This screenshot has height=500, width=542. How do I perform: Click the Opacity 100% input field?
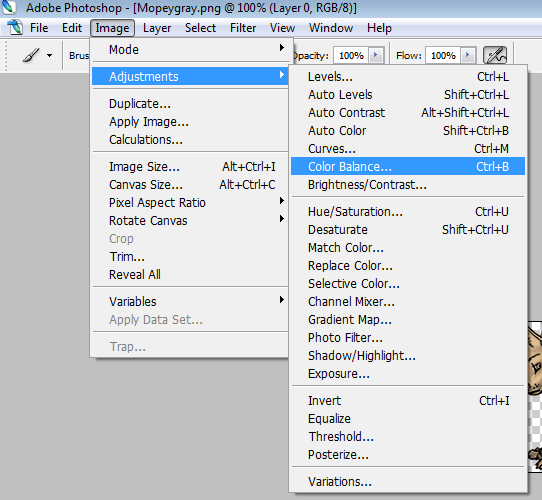click(351, 55)
